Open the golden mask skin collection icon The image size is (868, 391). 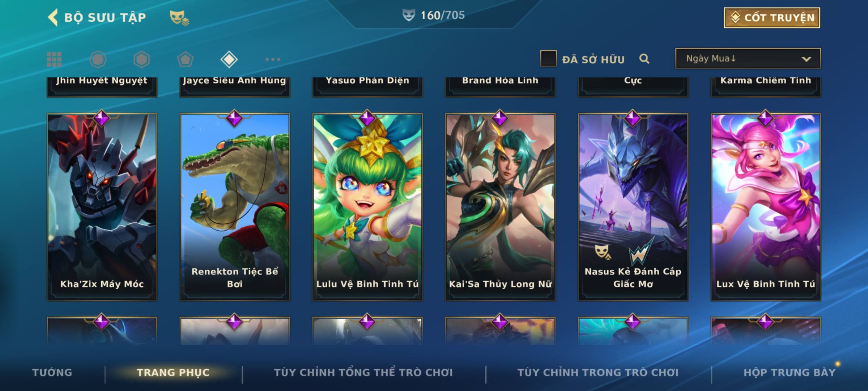[x=179, y=18]
